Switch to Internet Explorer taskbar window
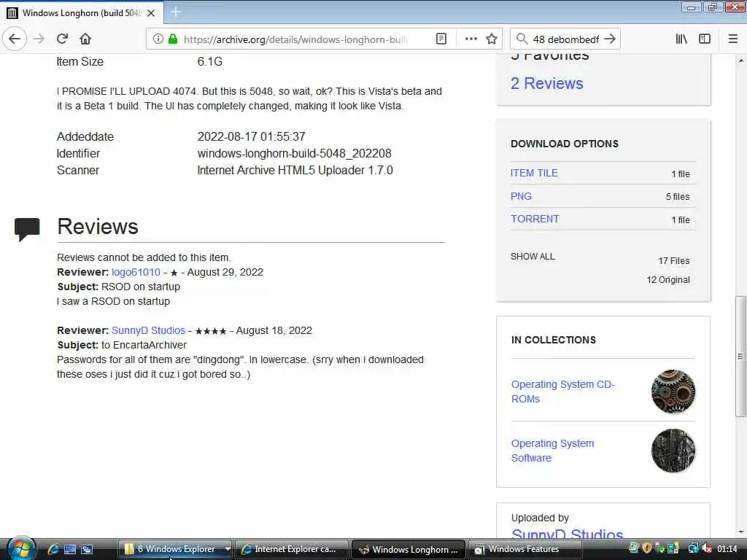 pyautogui.click(x=292, y=549)
